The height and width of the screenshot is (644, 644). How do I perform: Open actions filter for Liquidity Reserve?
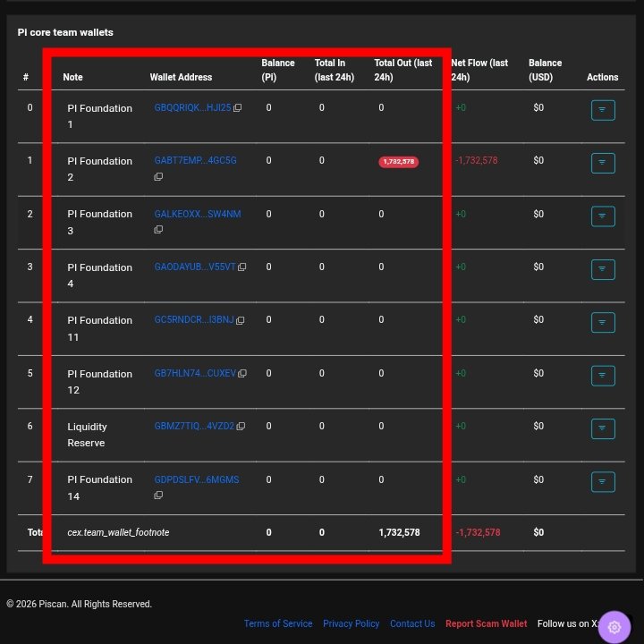pyautogui.click(x=603, y=428)
